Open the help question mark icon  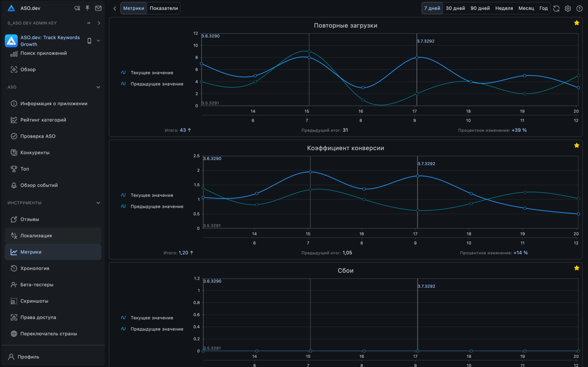pyautogui.click(x=579, y=8)
